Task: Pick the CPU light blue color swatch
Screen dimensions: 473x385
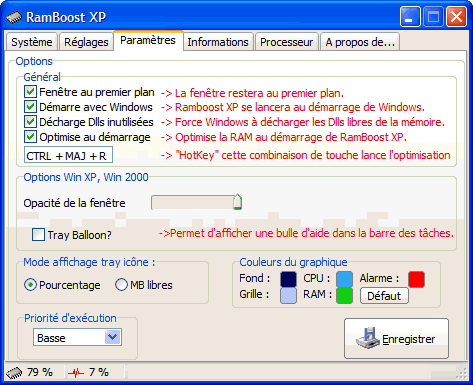Action: [344, 279]
